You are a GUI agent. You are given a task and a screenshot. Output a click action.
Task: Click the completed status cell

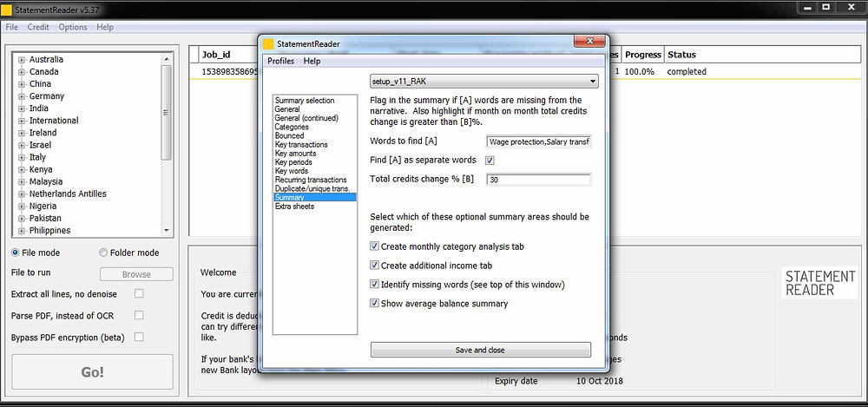[687, 72]
